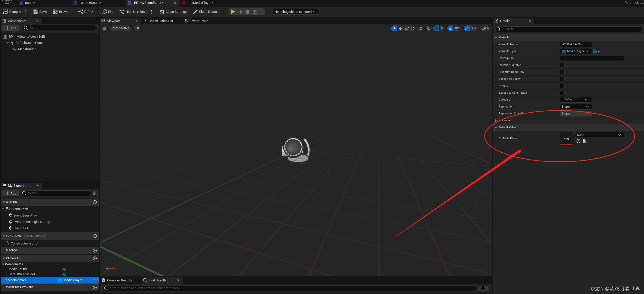Toggle rotation angle snapping icon
This screenshot has width=644, height=294.
450,28
